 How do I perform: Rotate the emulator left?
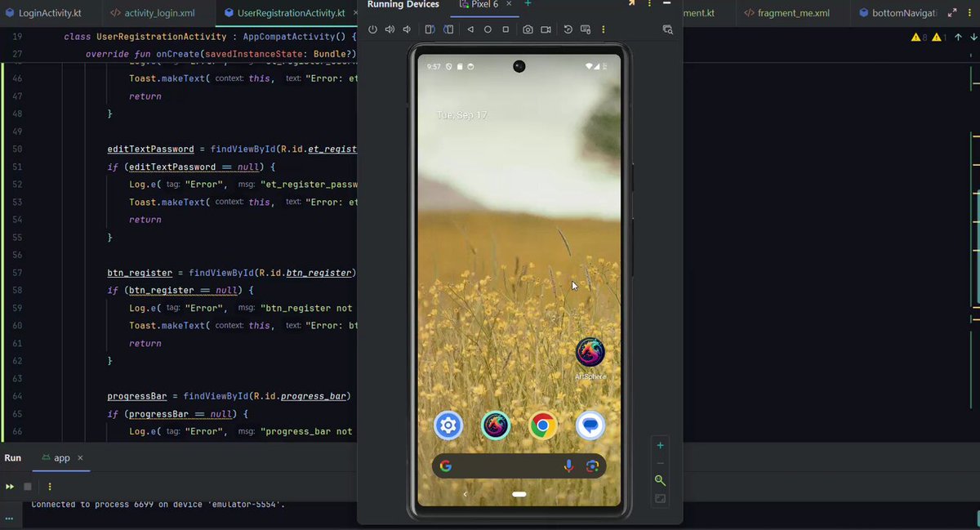coord(430,29)
